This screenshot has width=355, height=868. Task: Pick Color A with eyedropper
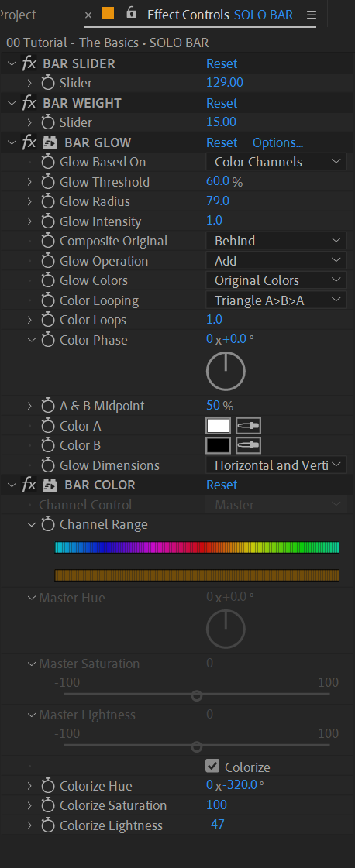tap(248, 426)
